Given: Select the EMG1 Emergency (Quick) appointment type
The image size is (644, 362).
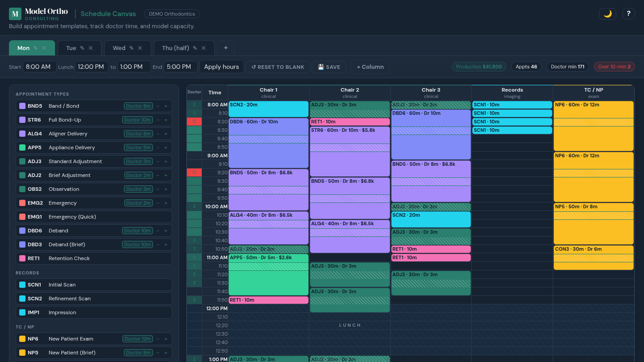Looking at the screenshot, I should point(94,217).
